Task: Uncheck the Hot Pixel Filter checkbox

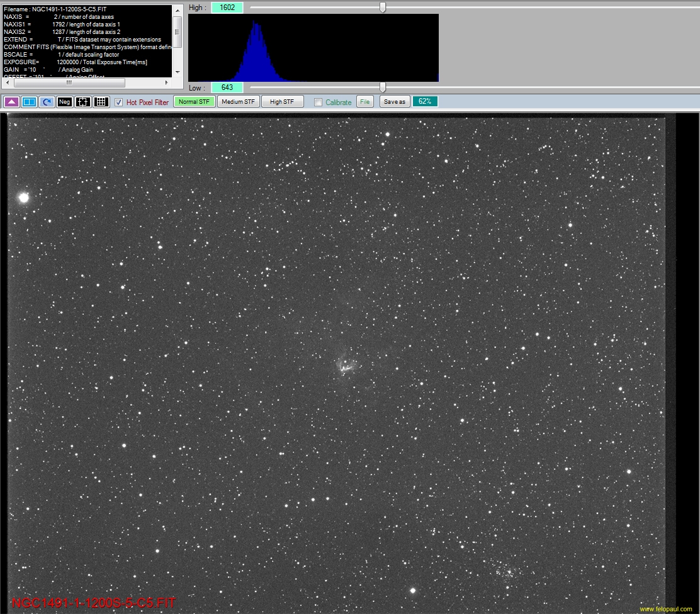Action: [x=118, y=102]
